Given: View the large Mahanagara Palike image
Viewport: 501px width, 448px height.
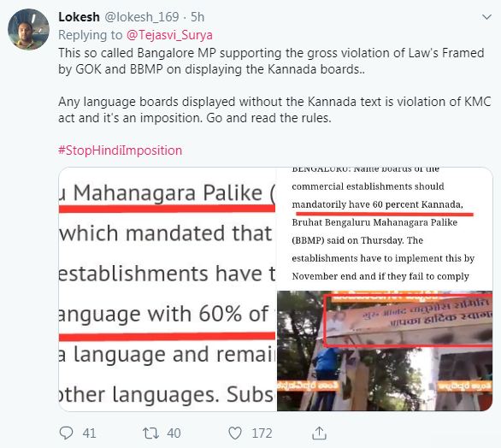Looking at the screenshot, I should 167,289.
